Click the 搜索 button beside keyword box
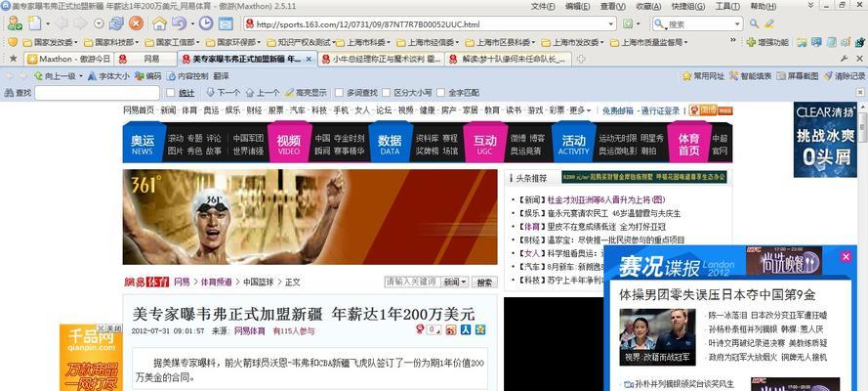The height and width of the screenshot is (391, 868). point(484,282)
